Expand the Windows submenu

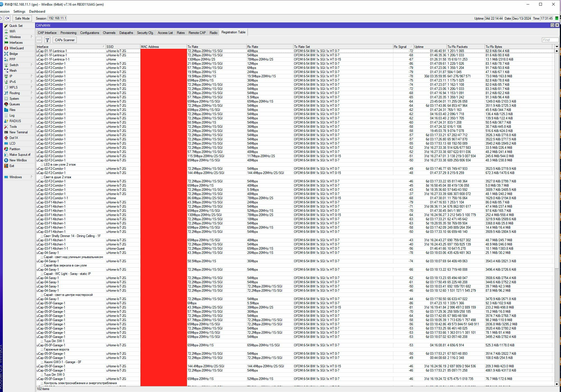(x=32, y=177)
